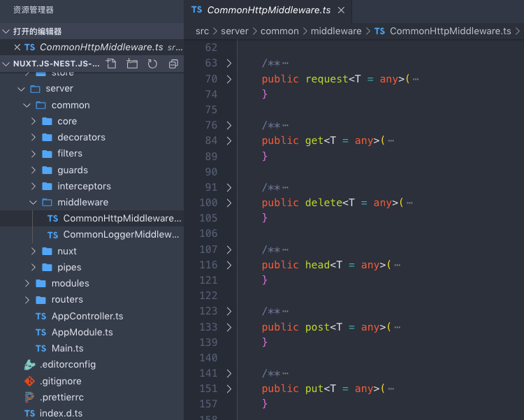Unfold the comment block at line 141
524x420 pixels.
(x=229, y=373)
